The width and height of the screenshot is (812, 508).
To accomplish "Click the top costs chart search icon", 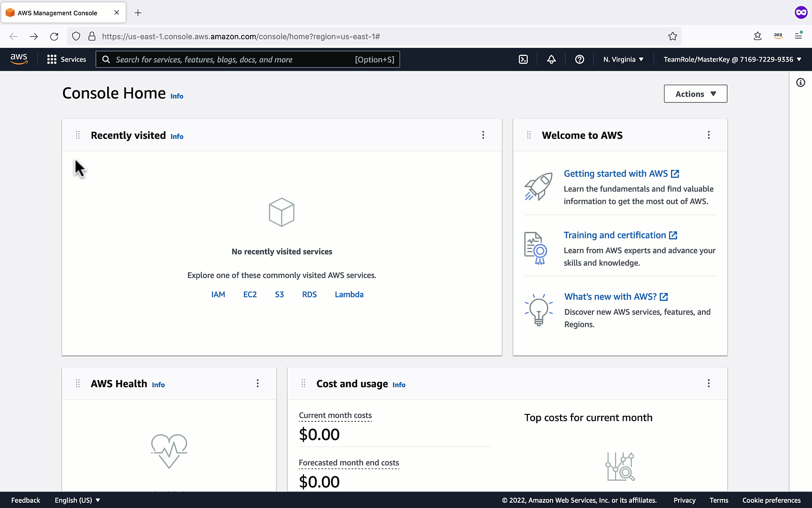I will tap(620, 467).
